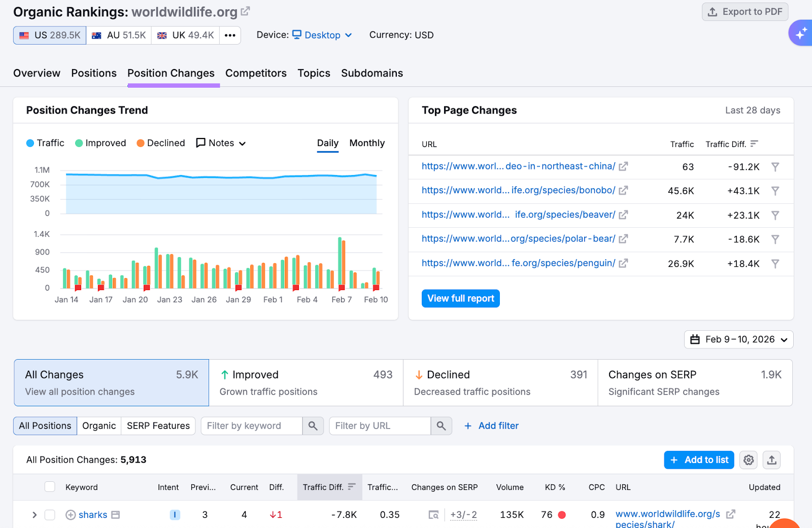Open the Desktop device dropdown
The width and height of the screenshot is (812, 528).
coord(322,35)
